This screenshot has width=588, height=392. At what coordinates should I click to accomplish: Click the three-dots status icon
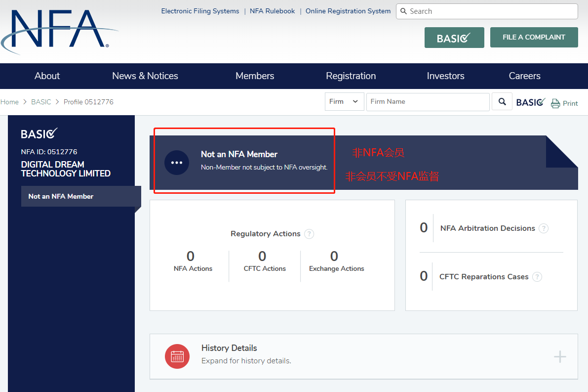tap(177, 163)
